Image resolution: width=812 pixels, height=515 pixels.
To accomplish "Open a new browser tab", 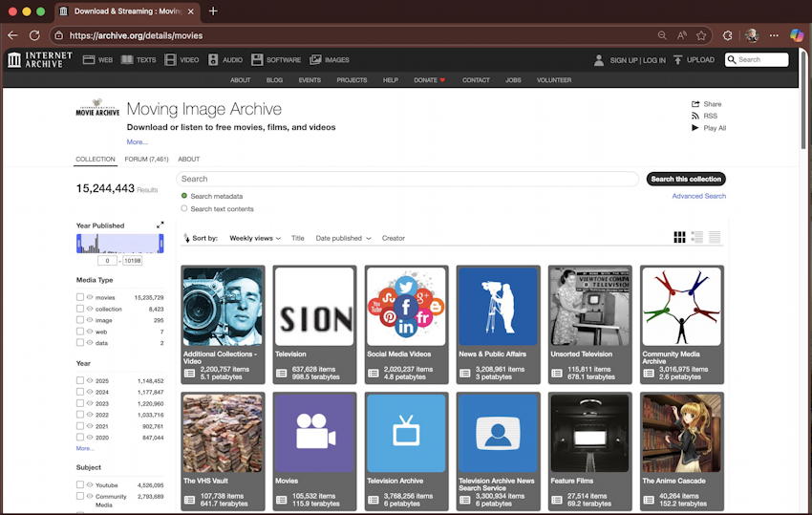I will coord(213,11).
